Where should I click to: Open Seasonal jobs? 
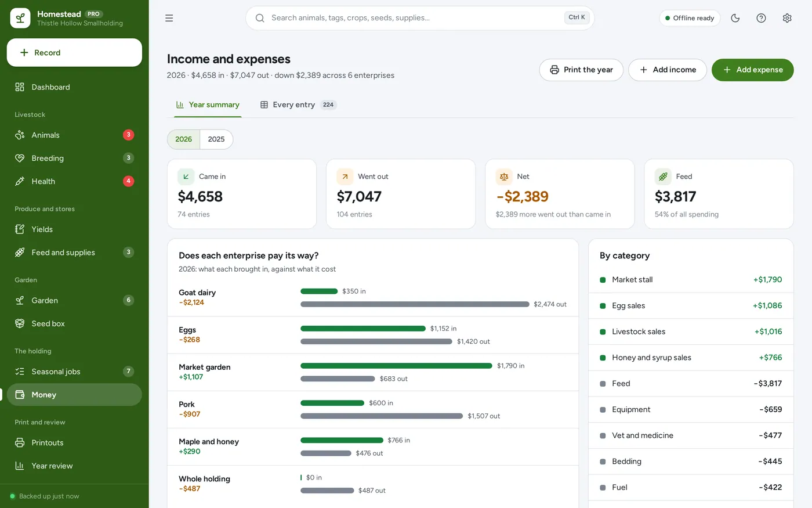[x=74, y=372]
